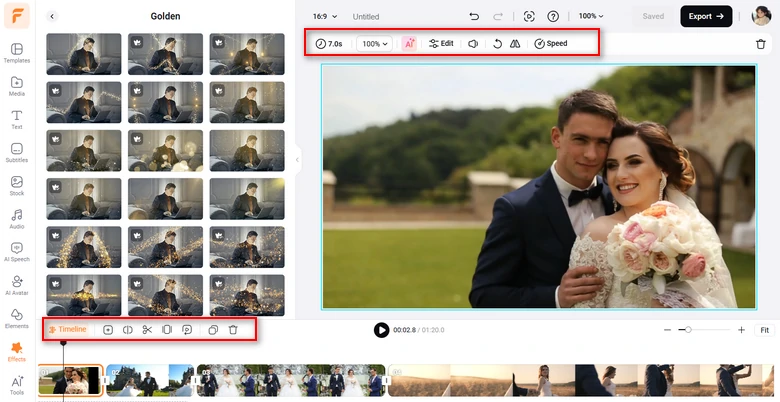Click the pink AI tools button
The width and height of the screenshot is (780, 402).
pyautogui.click(x=409, y=44)
